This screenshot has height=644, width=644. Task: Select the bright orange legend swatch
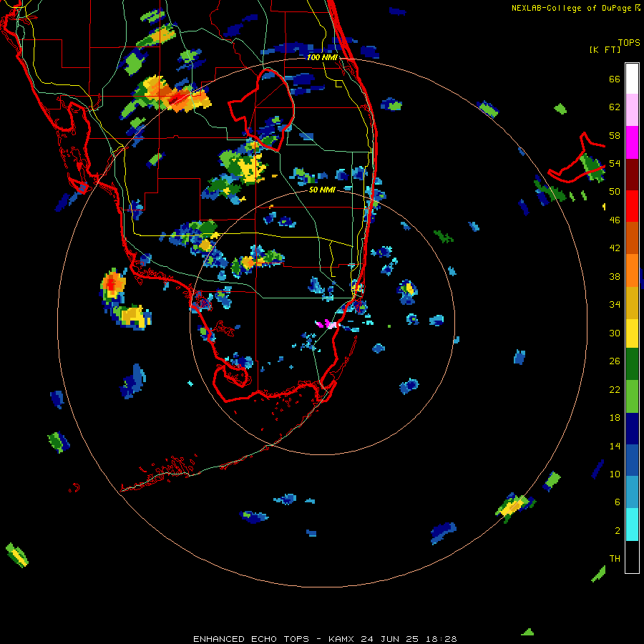click(632, 270)
